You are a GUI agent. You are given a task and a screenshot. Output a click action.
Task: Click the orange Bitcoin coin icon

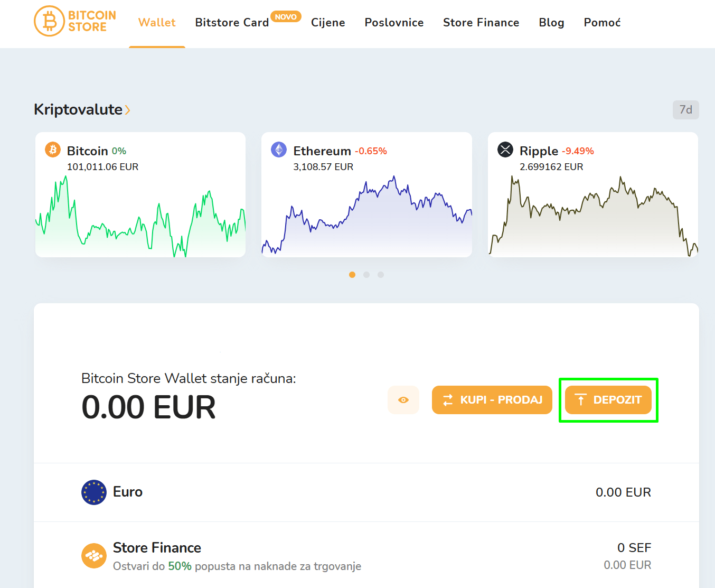tap(52, 150)
